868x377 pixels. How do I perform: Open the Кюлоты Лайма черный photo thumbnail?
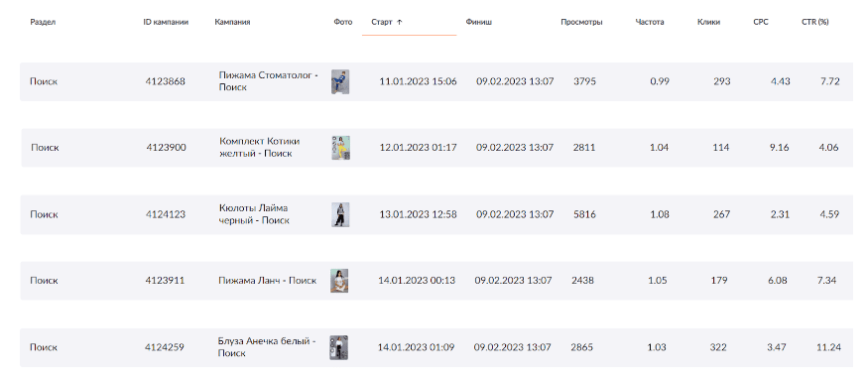point(340,214)
